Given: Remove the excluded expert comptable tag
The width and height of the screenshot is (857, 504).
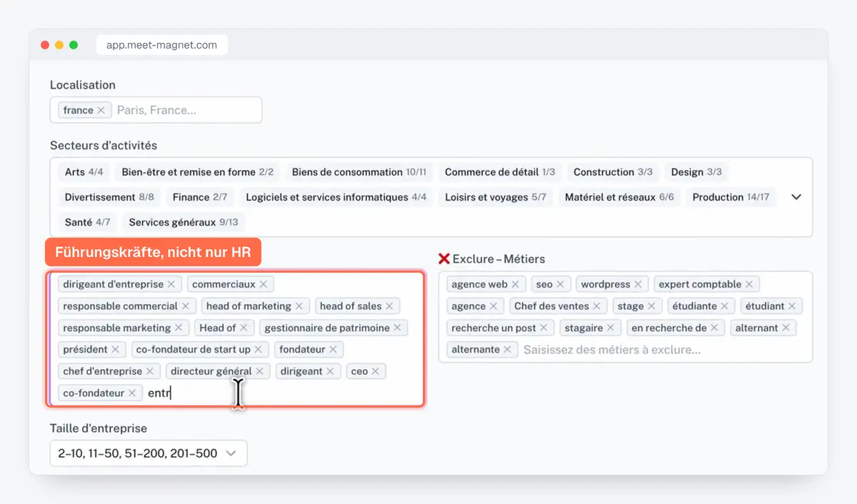Looking at the screenshot, I should tap(749, 284).
